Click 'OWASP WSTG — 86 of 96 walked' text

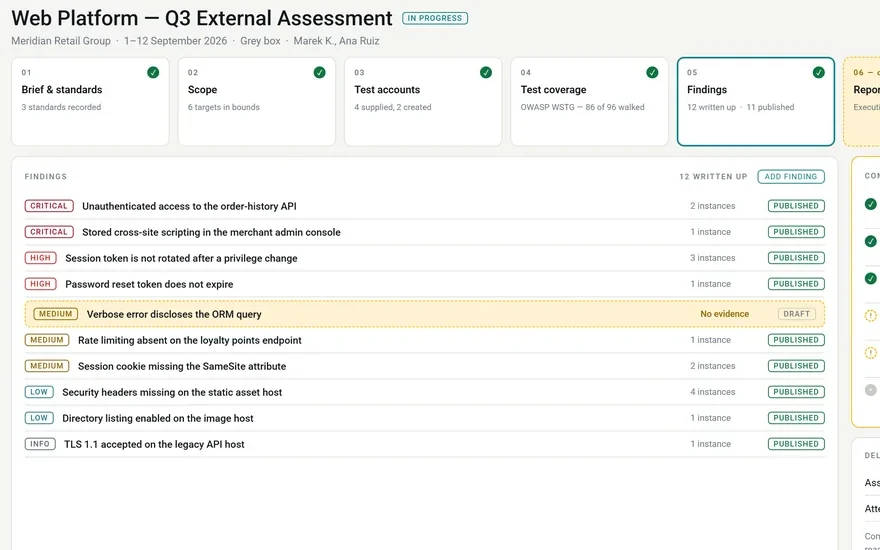click(x=583, y=107)
